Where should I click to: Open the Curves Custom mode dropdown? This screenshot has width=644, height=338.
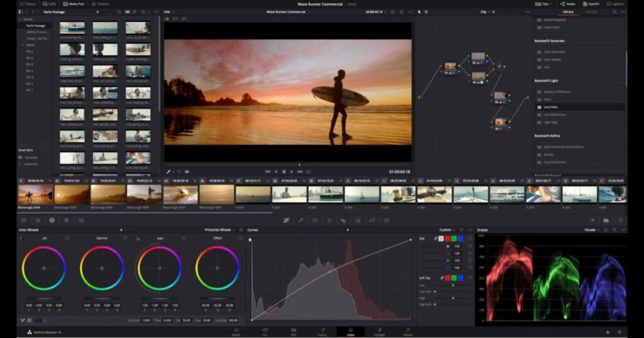point(447,230)
